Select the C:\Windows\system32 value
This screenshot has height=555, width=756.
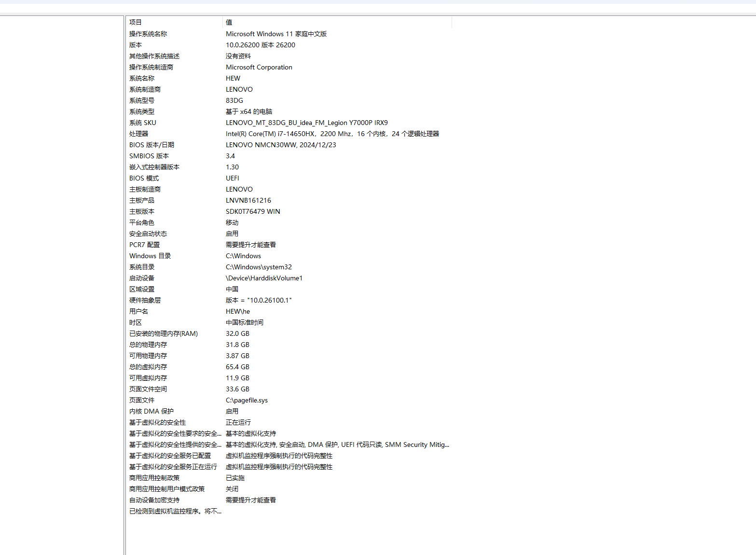click(x=259, y=267)
